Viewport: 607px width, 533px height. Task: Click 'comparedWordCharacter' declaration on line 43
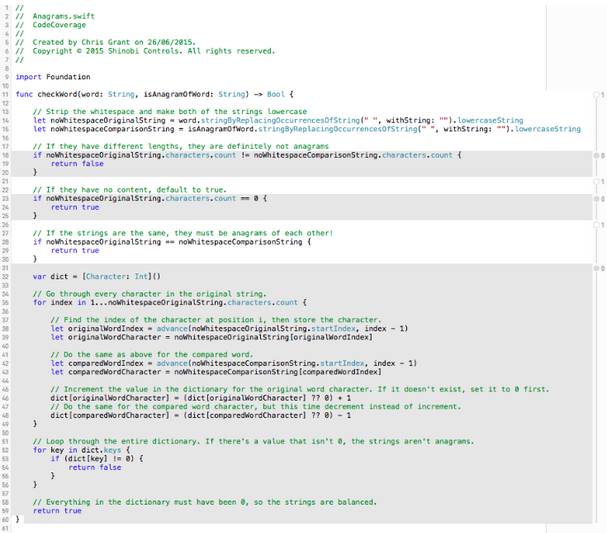coord(115,372)
